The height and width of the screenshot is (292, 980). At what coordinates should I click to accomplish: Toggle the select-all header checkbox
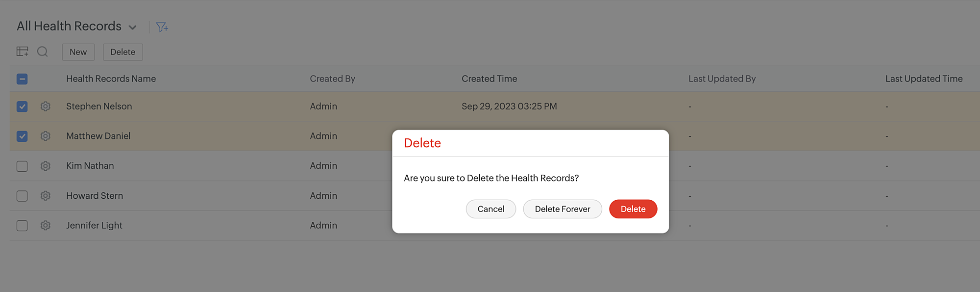tap(22, 79)
